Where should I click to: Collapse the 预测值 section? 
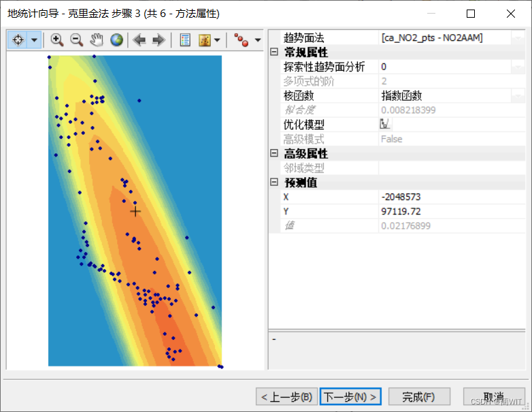coord(274,182)
